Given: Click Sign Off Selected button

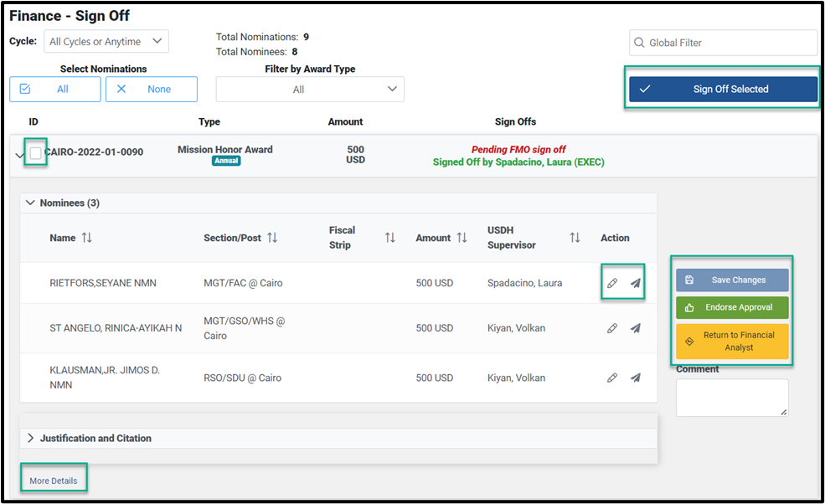Looking at the screenshot, I should click(x=724, y=89).
